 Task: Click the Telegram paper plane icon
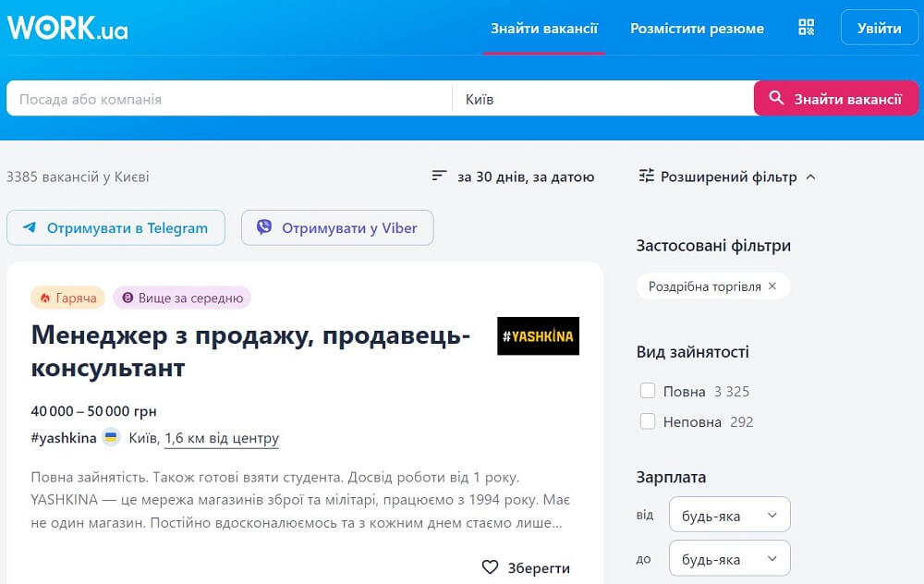[x=30, y=227]
